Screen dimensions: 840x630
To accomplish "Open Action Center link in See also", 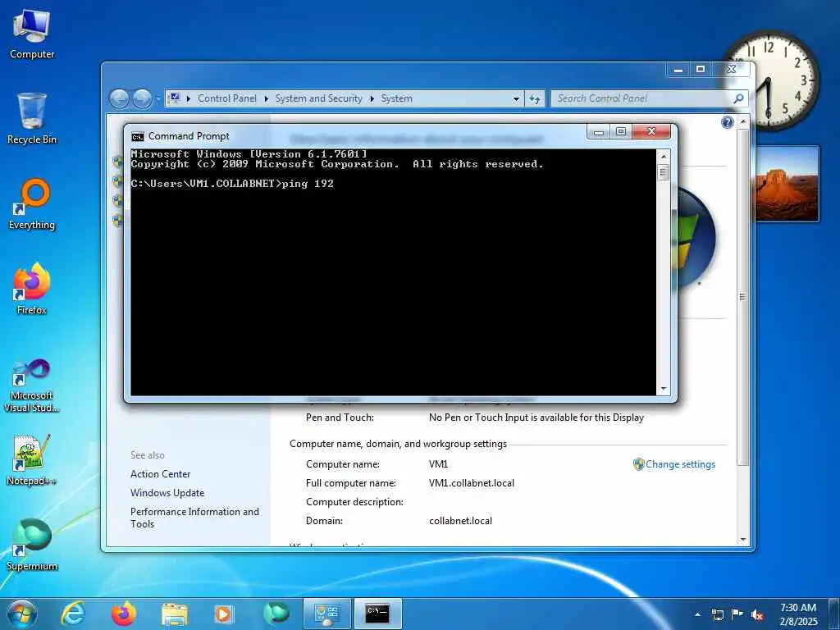I will (160, 474).
